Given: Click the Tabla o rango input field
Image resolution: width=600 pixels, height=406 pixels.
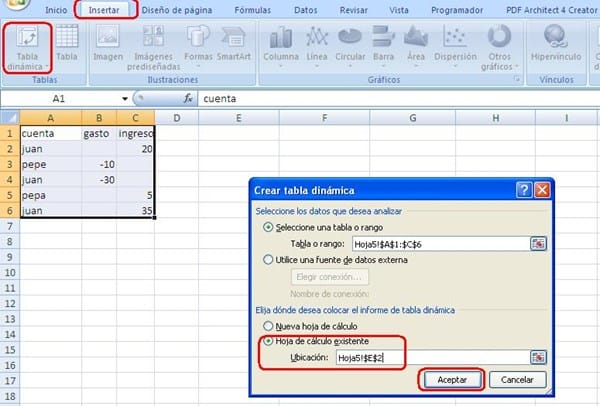Looking at the screenshot, I should tap(441, 244).
